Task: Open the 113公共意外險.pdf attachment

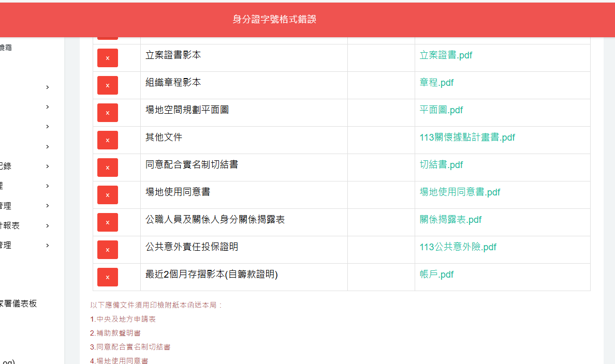Action: [x=458, y=247]
